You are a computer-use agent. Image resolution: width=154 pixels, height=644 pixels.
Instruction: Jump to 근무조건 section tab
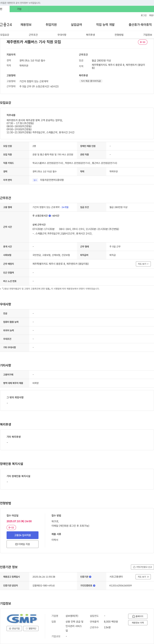tap(33, 35)
